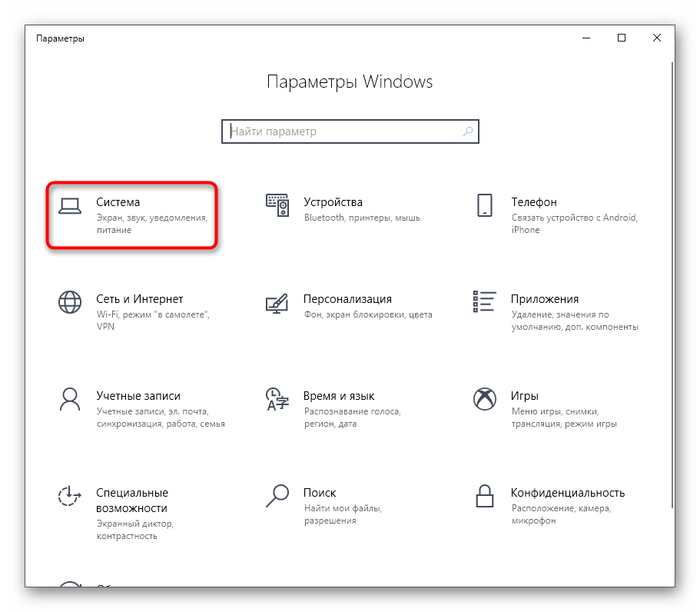Open the Система laptop icon
This screenshot has height=612, width=700.
click(x=70, y=206)
